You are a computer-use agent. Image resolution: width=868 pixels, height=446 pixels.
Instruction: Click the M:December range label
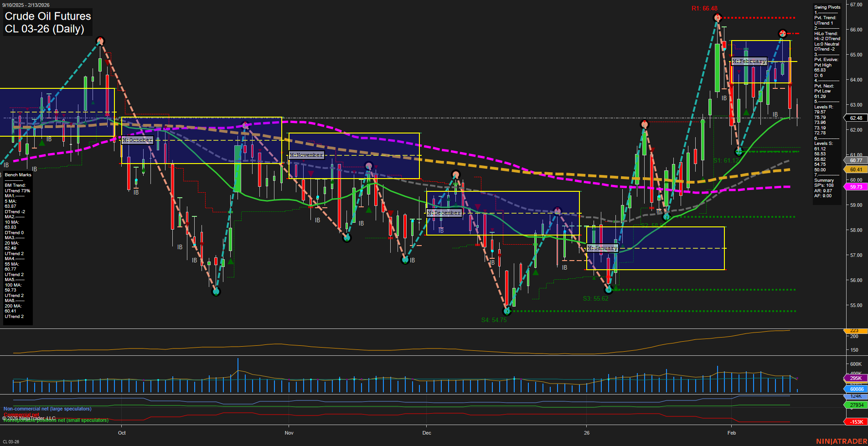444,212
